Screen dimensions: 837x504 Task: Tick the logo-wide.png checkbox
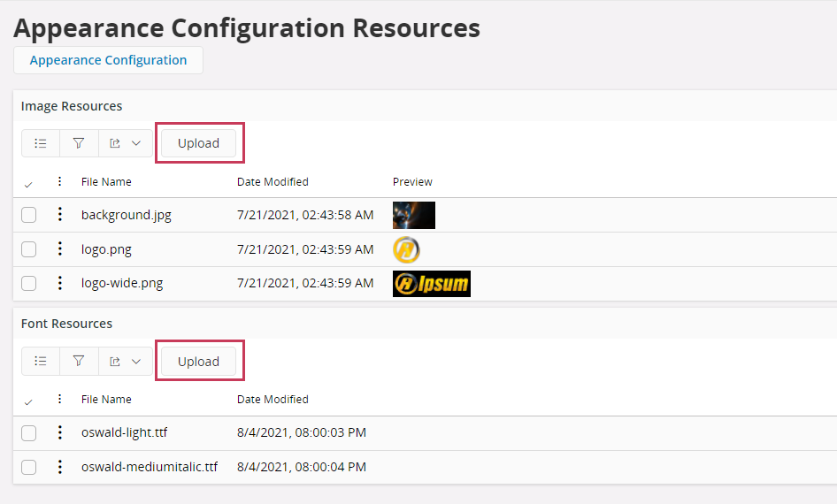tap(29, 283)
